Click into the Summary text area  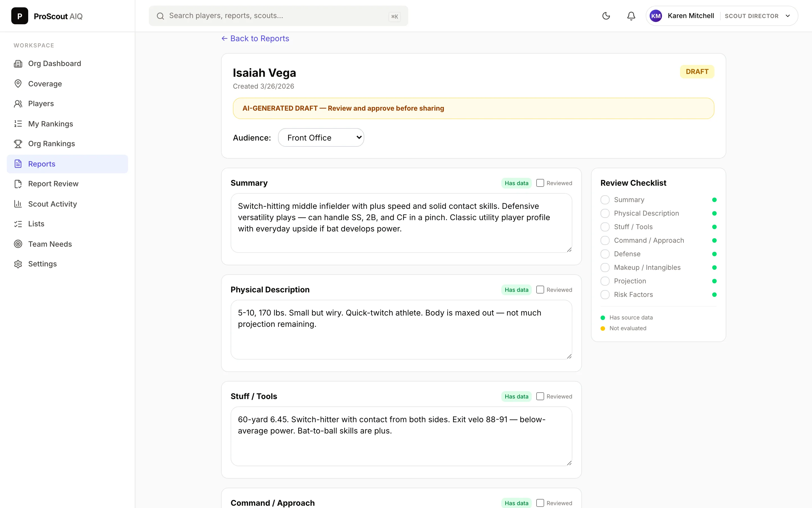coord(401,223)
